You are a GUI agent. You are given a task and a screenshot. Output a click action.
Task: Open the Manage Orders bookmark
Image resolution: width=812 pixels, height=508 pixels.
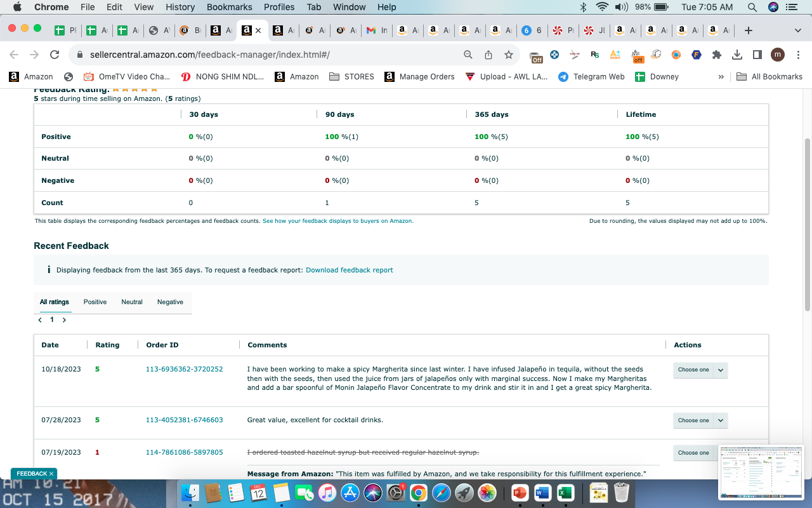(419, 77)
